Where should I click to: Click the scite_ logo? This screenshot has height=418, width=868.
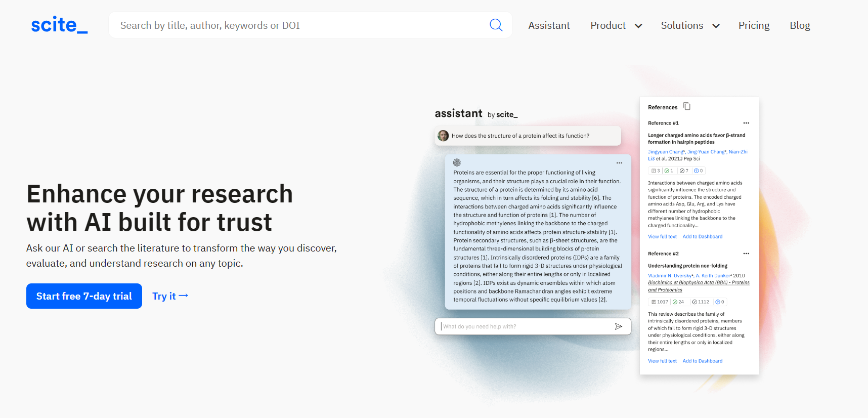59,25
